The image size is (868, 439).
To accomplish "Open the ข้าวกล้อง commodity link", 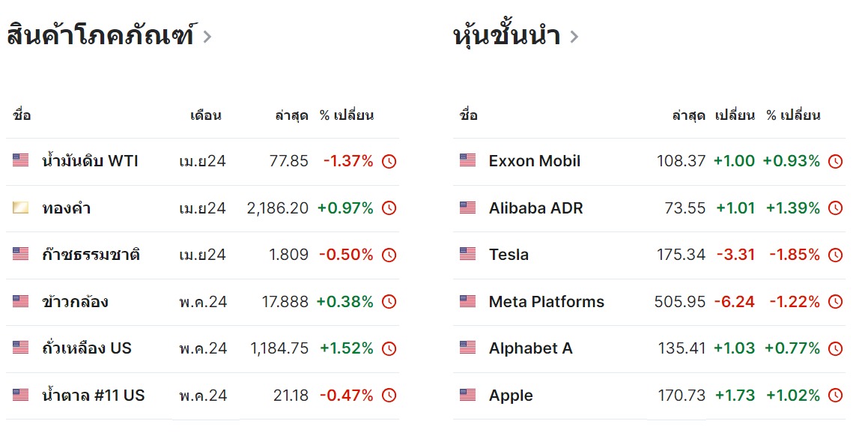I will [76, 301].
